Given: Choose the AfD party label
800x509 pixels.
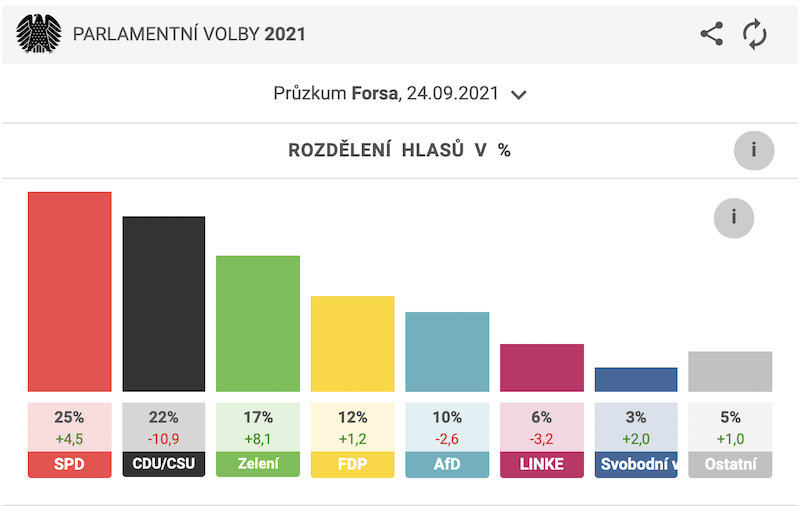Looking at the screenshot, I should [x=447, y=464].
